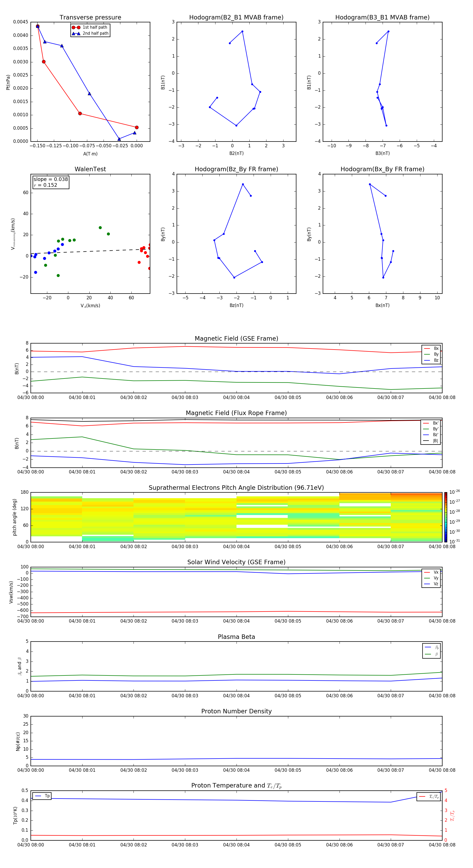
Task: Click the 'slope = 0.038' annotation
Action: (50, 179)
